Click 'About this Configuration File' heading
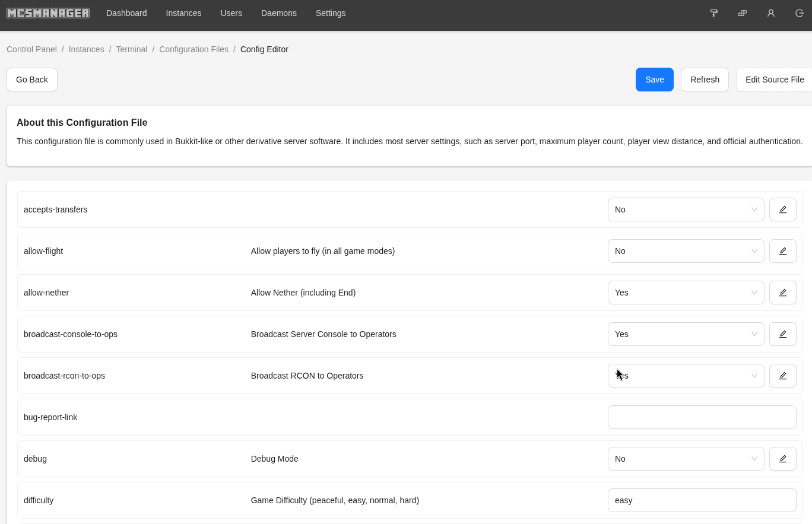This screenshot has height=524, width=812. click(82, 122)
